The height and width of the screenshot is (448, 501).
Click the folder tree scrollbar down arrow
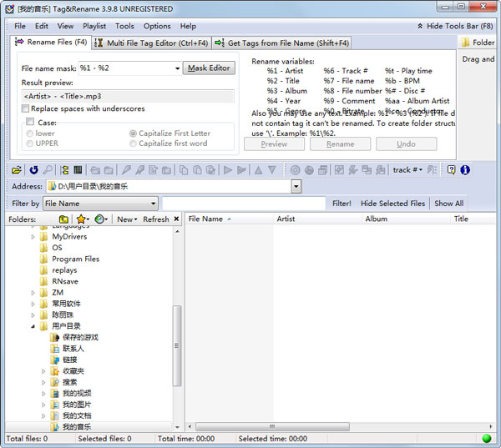(x=177, y=427)
